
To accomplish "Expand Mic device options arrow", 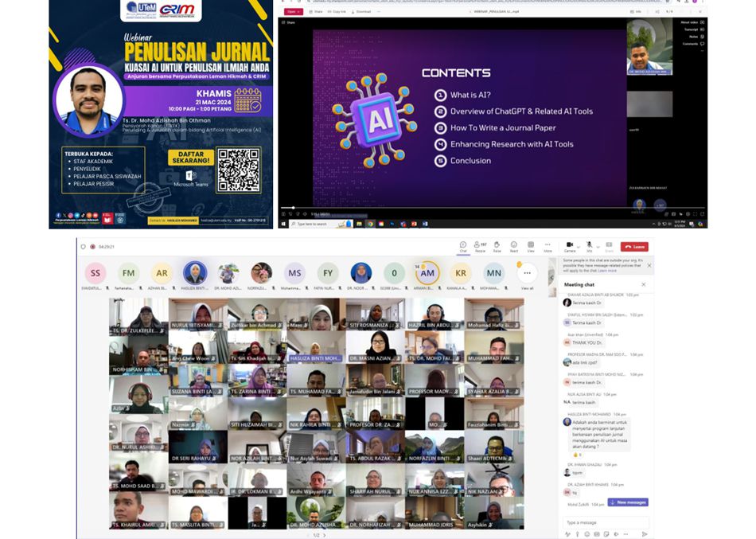I will (x=597, y=245).
